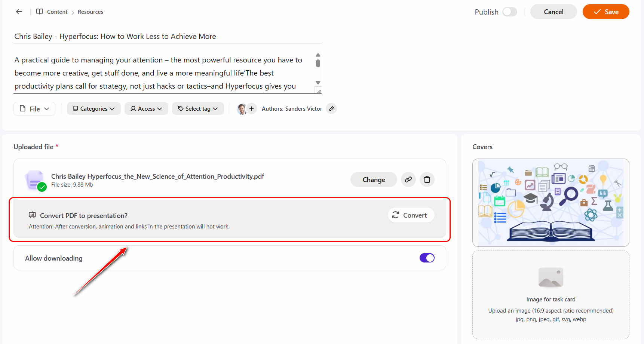Open the File type dropdown

click(34, 109)
